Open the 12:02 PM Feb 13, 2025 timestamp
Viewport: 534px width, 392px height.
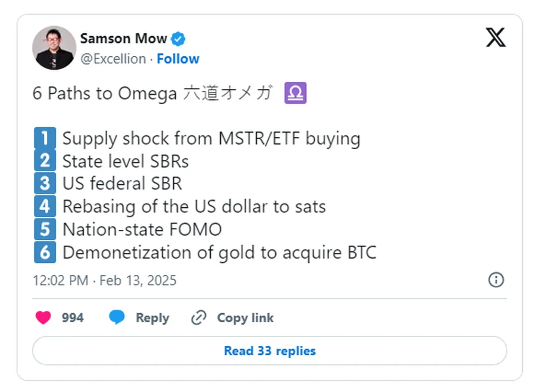coord(105,280)
